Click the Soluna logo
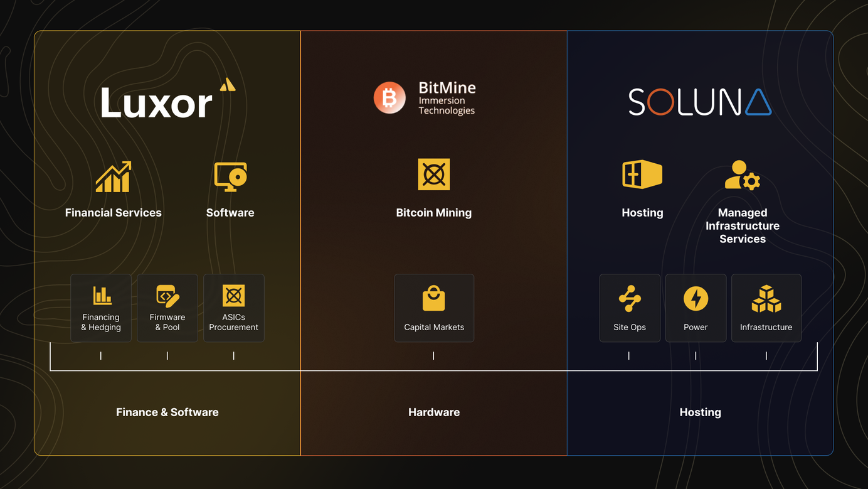 tap(700, 102)
